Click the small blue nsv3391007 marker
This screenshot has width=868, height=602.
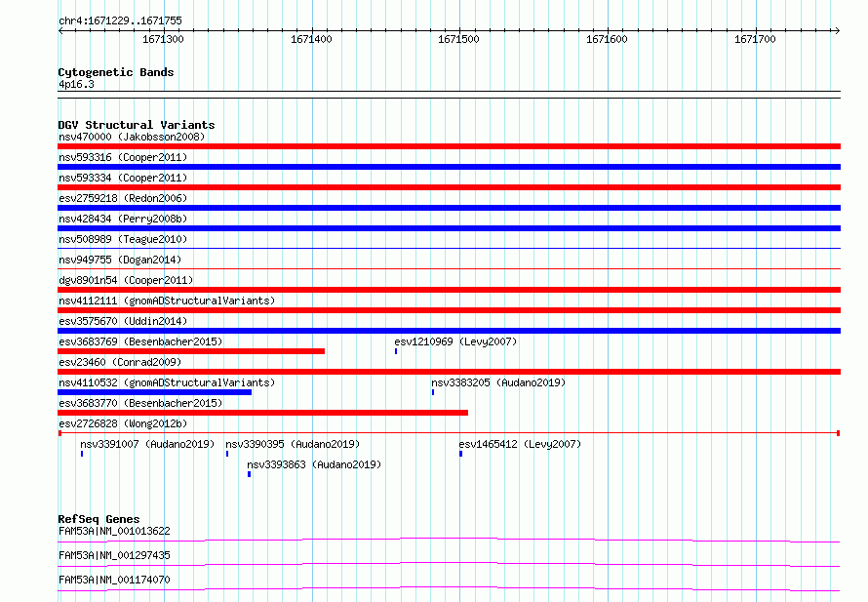pos(82,454)
